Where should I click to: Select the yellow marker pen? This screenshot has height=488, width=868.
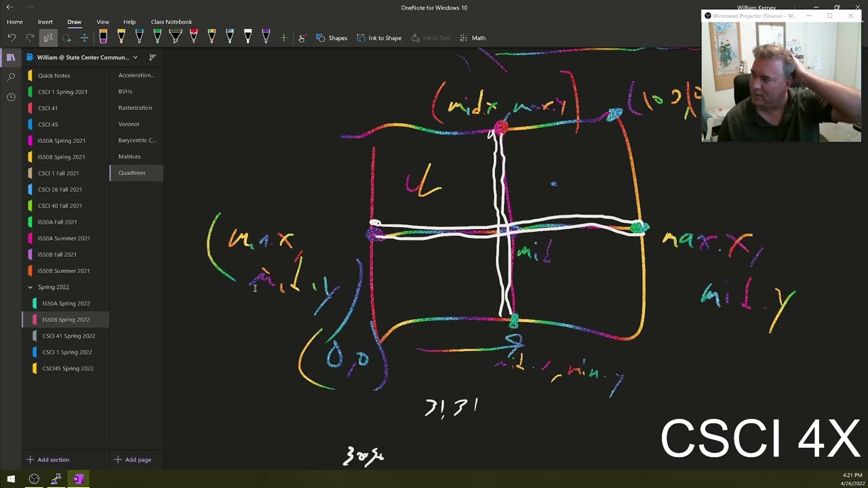click(121, 37)
